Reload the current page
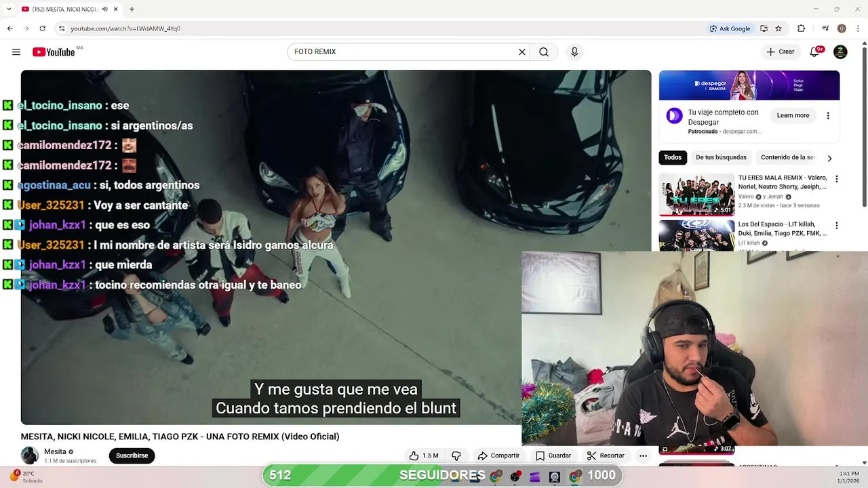Image resolution: width=868 pixels, height=488 pixels. pyautogui.click(x=42, y=28)
